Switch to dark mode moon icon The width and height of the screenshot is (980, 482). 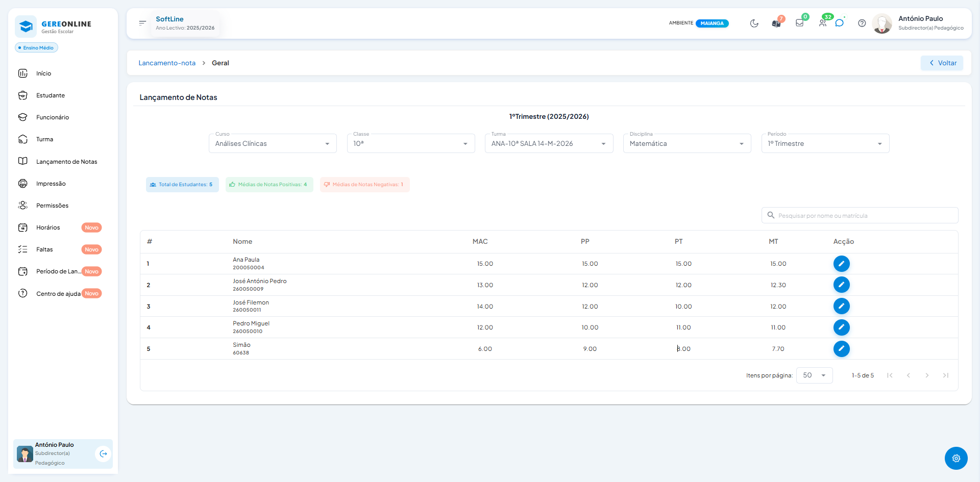pos(754,23)
